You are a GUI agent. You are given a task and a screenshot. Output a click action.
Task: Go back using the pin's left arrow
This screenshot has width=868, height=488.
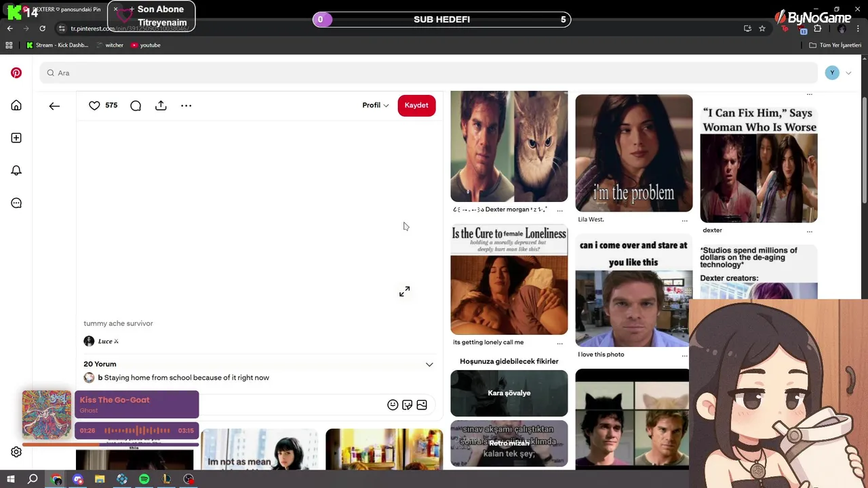[x=54, y=106]
